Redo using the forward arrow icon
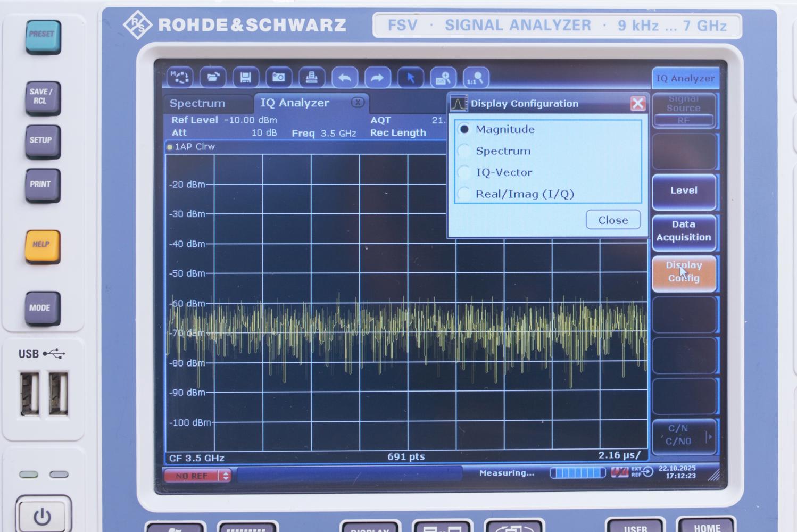 click(x=377, y=77)
